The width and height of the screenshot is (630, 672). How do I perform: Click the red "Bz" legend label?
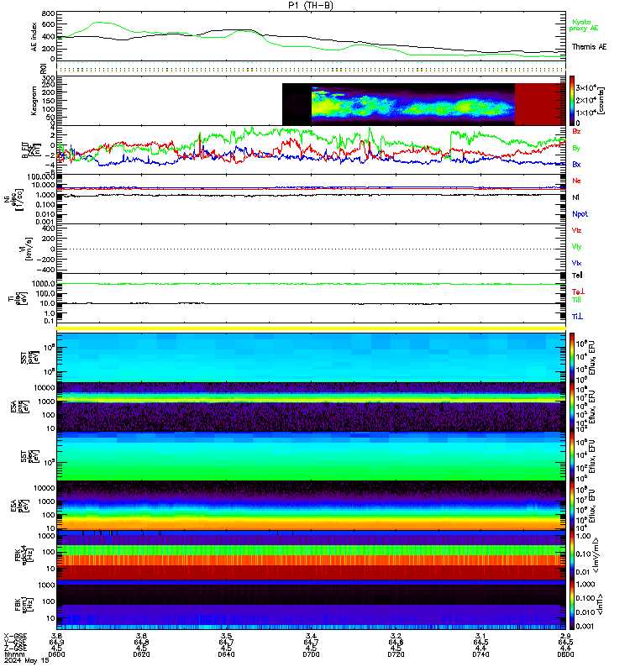[576, 131]
